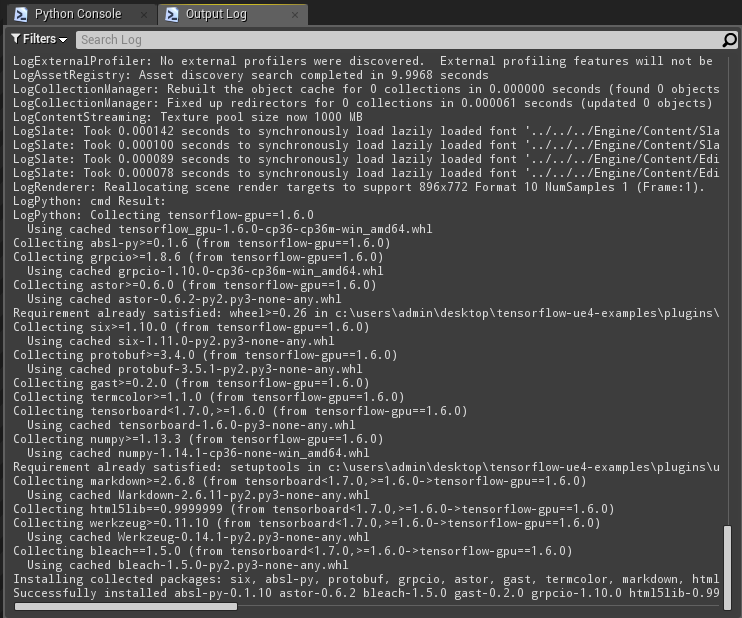
Task: Click the Python Console terminal icon
Action: [20, 14]
